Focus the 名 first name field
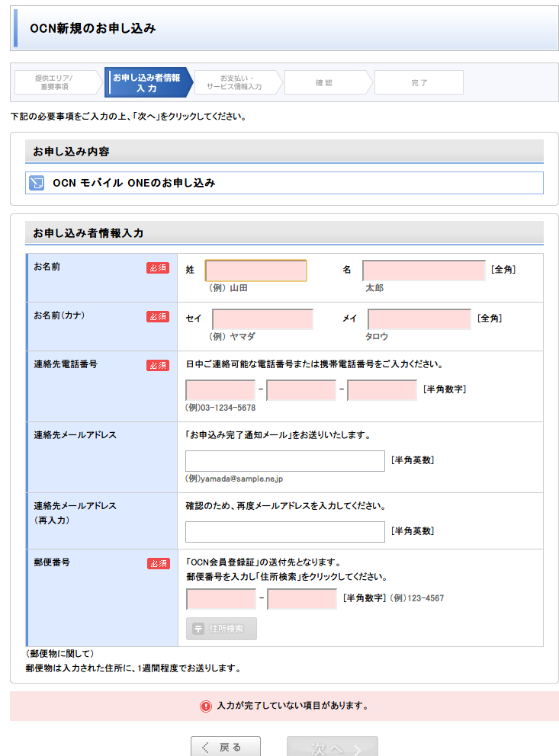The height and width of the screenshot is (756, 559). point(423,271)
